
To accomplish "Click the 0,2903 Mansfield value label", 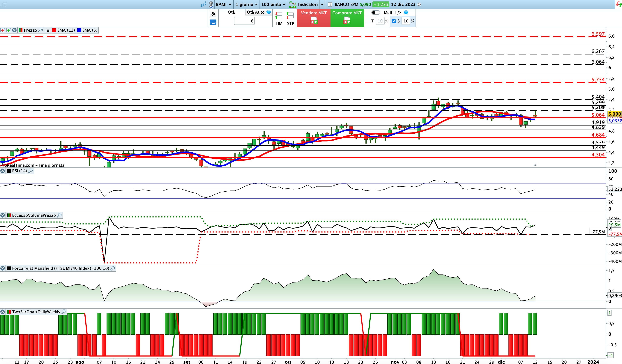I will click(615, 295).
